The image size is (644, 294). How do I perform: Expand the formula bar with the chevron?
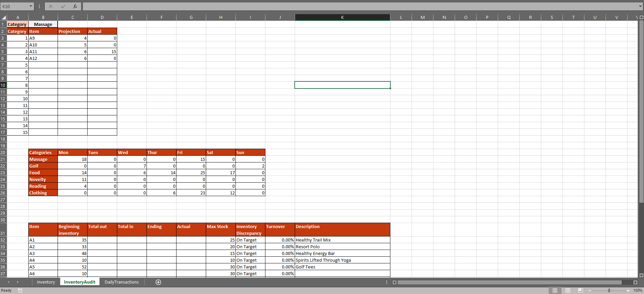point(640,6)
